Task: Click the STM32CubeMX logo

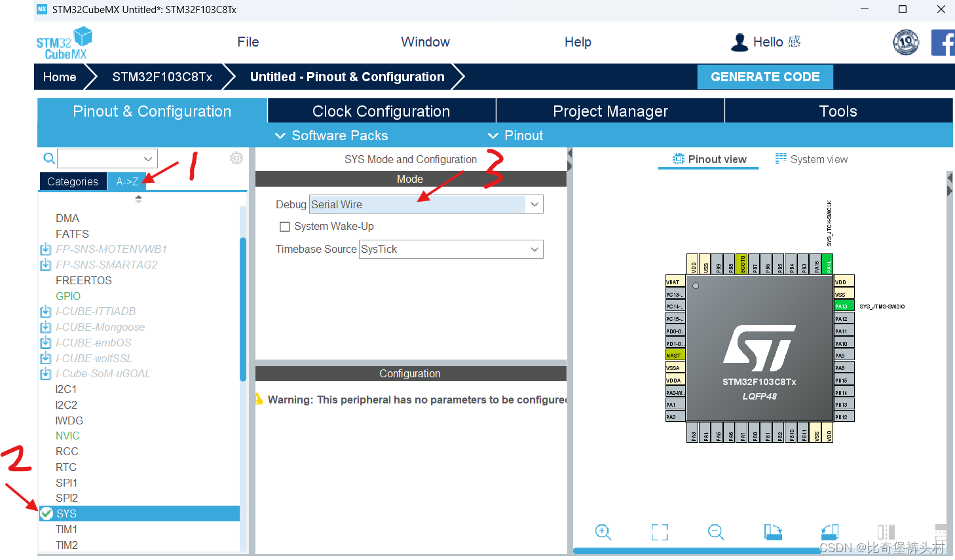Action: (x=64, y=43)
